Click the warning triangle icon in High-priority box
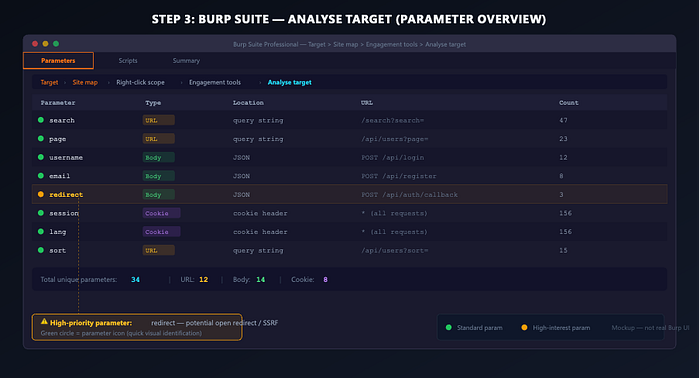The width and height of the screenshot is (700, 378). click(x=44, y=321)
